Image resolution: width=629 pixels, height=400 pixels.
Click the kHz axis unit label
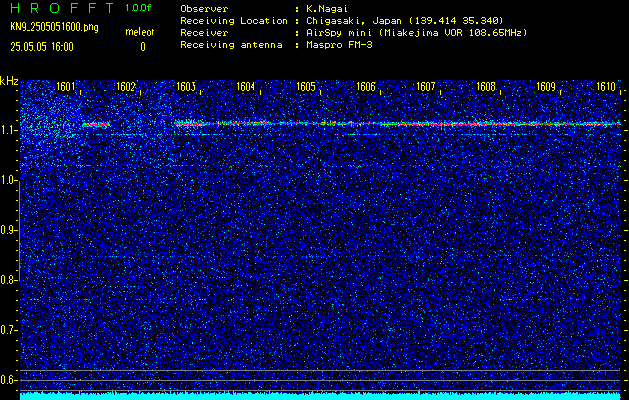coord(9,81)
